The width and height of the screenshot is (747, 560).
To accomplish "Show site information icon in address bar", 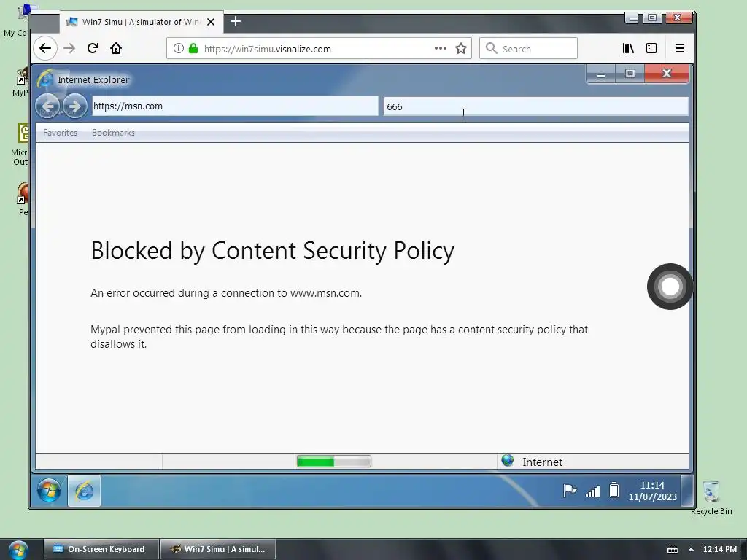I will pyautogui.click(x=178, y=49).
